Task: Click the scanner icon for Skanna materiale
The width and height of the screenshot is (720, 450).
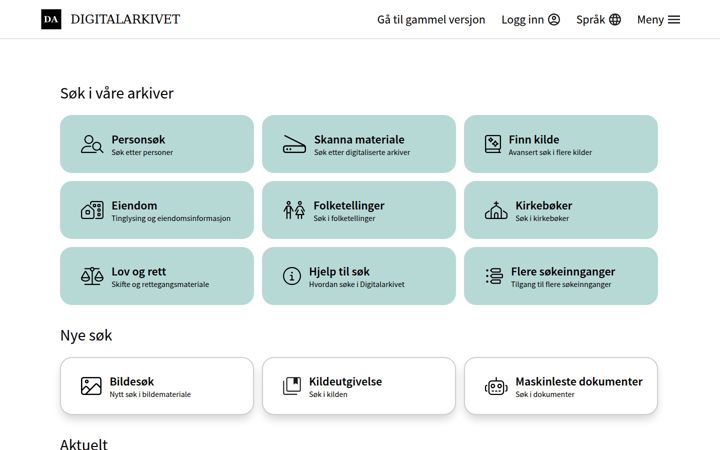Action: tap(294, 144)
